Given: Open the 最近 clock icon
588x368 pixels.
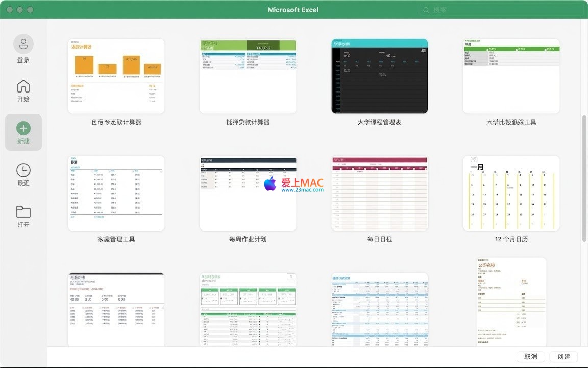Looking at the screenshot, I should pos(23,170).
